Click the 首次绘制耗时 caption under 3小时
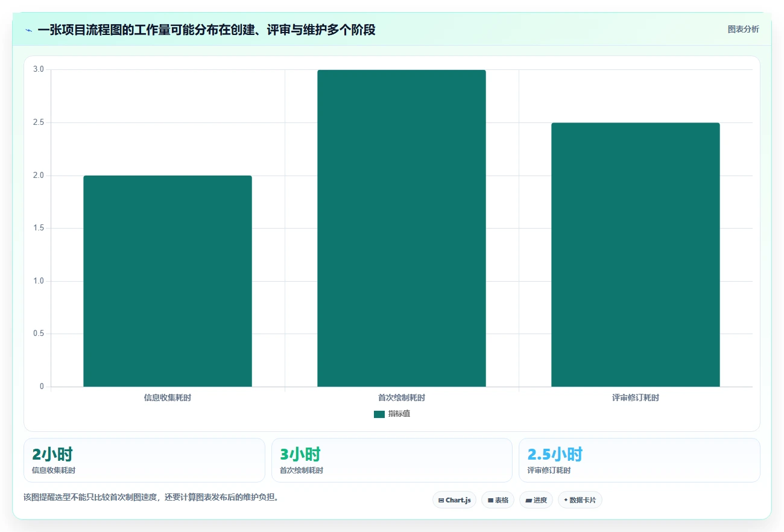The height and width of the screenshot is (532, 784). click(x=302, y=470)
